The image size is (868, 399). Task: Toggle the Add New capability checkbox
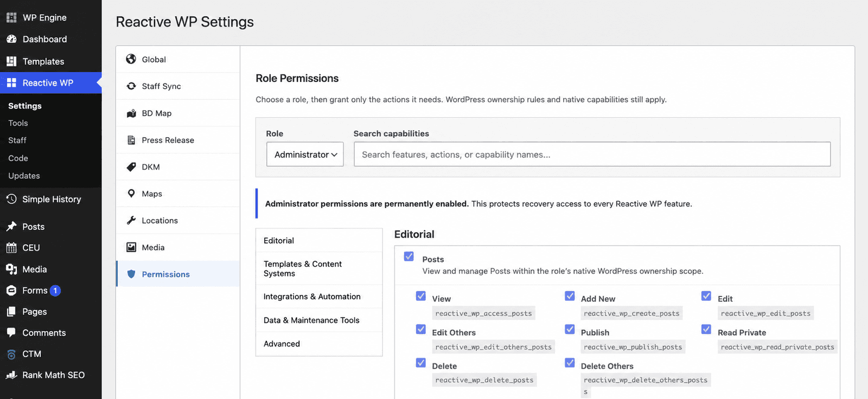(570, 296)
